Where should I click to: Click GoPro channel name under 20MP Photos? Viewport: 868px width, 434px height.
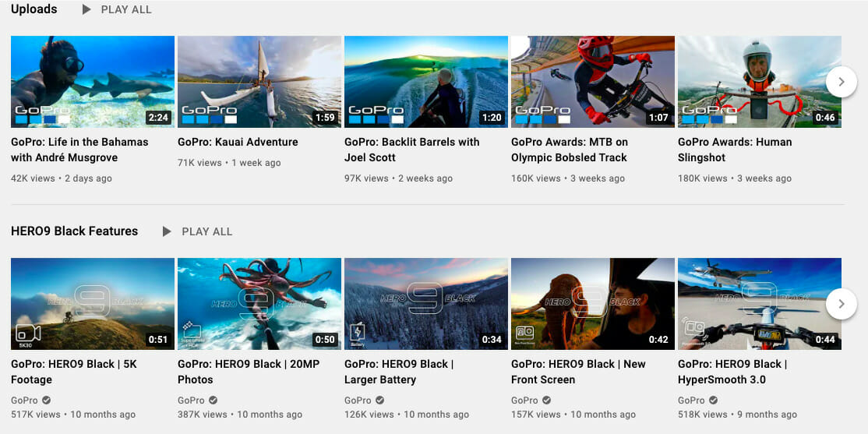click(191, 400)
